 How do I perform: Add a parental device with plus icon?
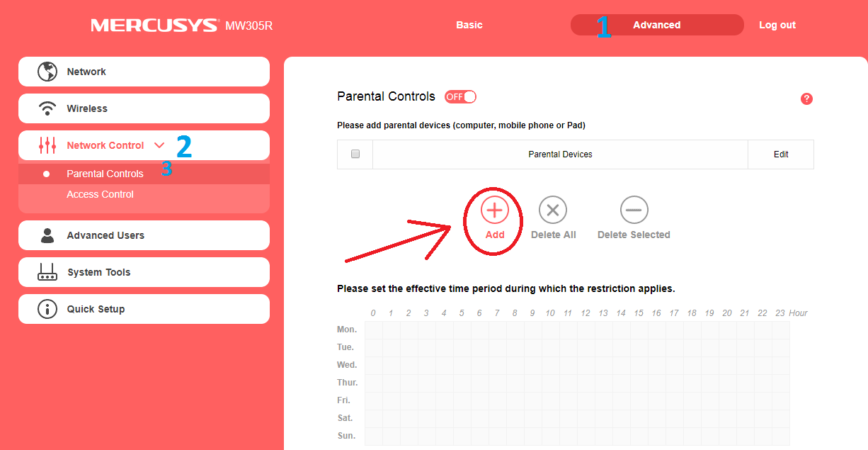click(x=495, y=210)
